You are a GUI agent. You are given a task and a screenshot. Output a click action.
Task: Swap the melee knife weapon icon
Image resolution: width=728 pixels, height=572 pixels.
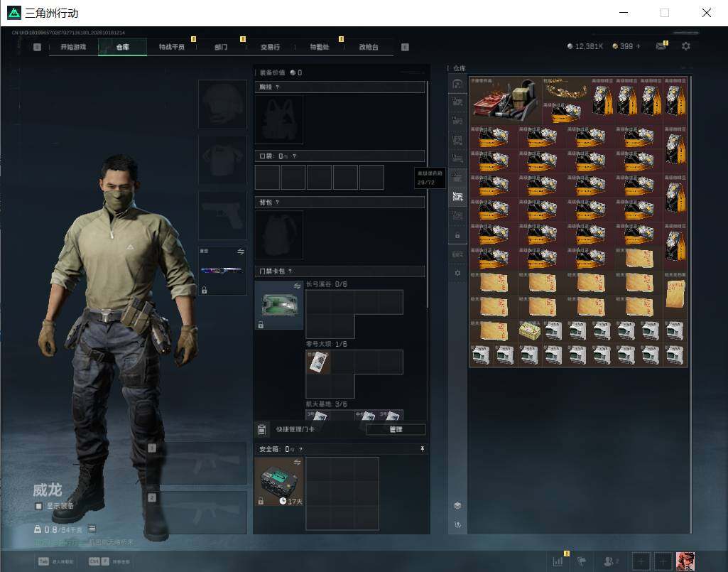(x=241, y=252)
